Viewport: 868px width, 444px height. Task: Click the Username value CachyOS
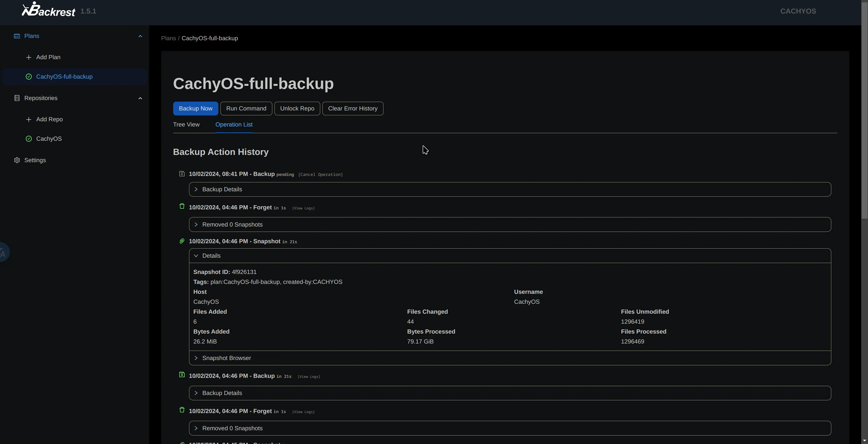527,302
